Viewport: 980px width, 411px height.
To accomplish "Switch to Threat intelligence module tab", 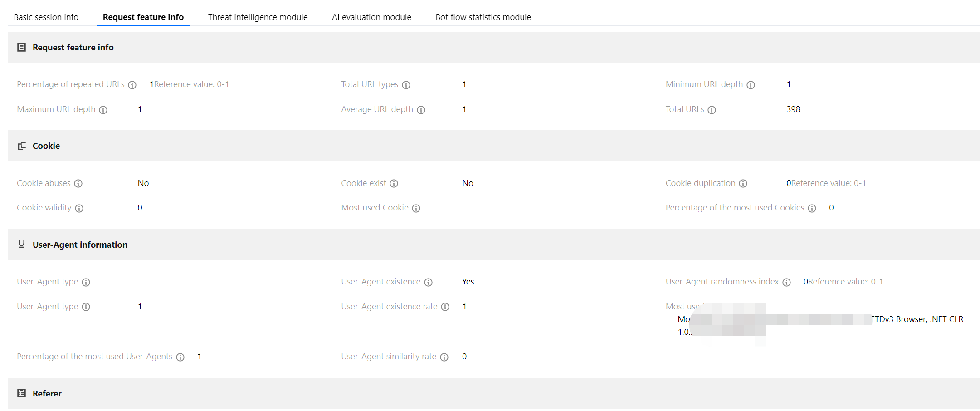I will click(x=258, y=17).
